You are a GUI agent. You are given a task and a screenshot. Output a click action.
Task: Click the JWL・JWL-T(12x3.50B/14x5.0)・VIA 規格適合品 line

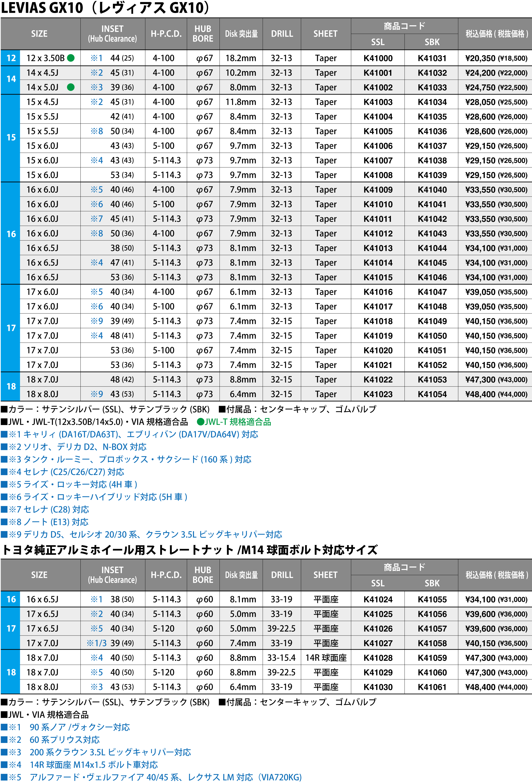click(x=94, y=422)
